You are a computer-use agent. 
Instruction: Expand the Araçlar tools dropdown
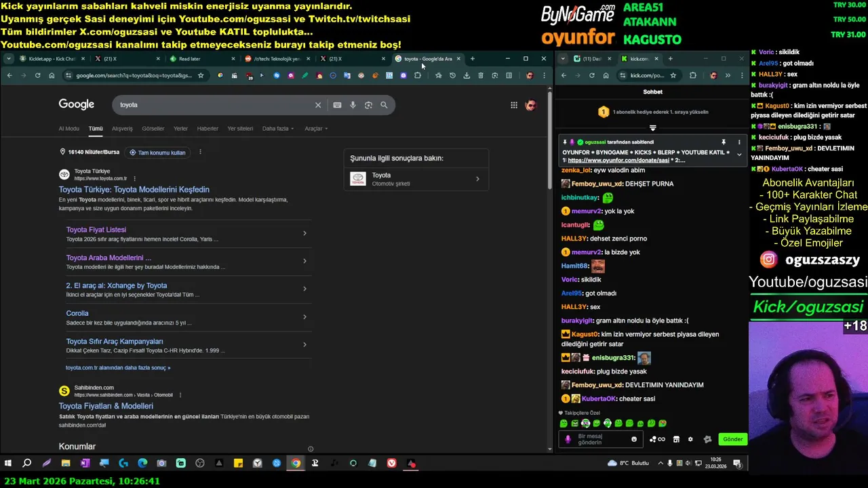point(316,129)
